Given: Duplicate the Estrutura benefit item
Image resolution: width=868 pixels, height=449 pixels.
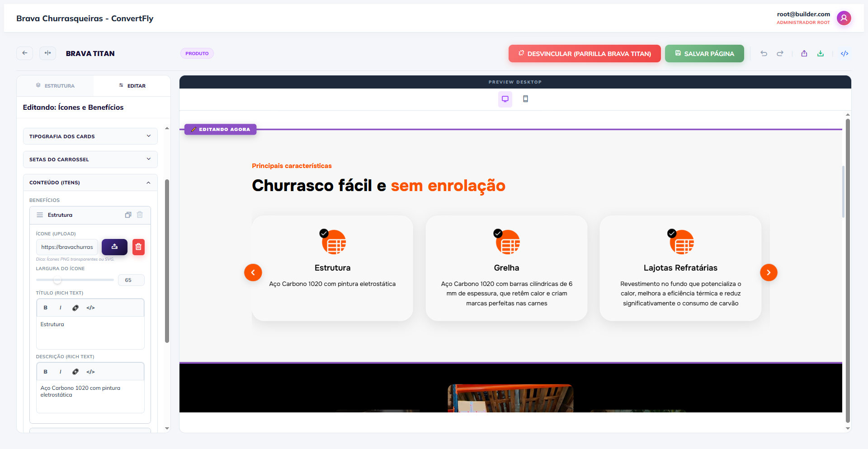Looking at the screenshot, I should click(128, 215).
